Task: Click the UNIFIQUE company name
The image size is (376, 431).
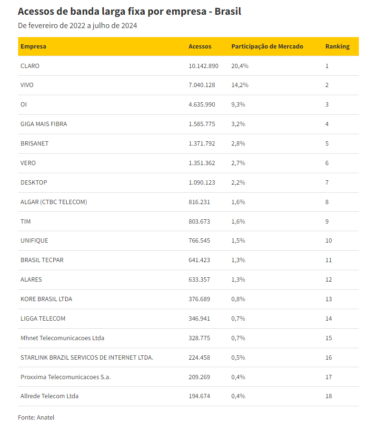Action: (34, 240)
